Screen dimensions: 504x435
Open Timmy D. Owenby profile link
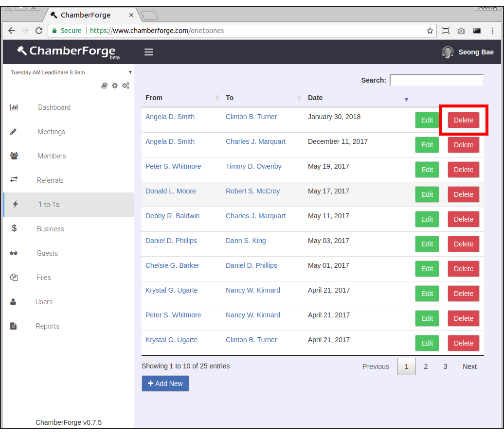(x=253, y=166)
